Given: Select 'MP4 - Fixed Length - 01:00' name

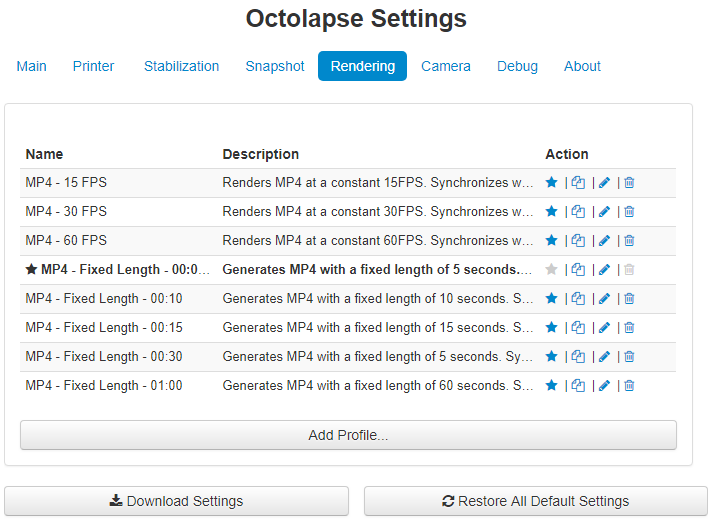Looking at the screenshot, I should 104,385.
